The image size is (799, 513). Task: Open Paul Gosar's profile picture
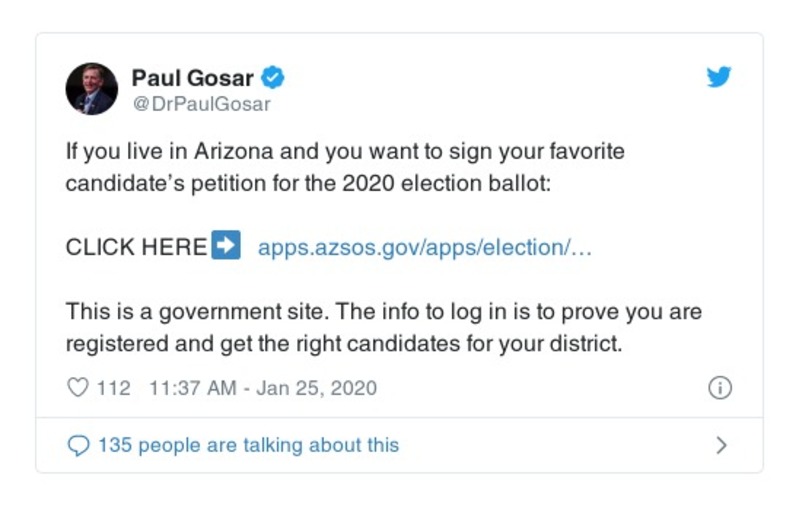92,88
